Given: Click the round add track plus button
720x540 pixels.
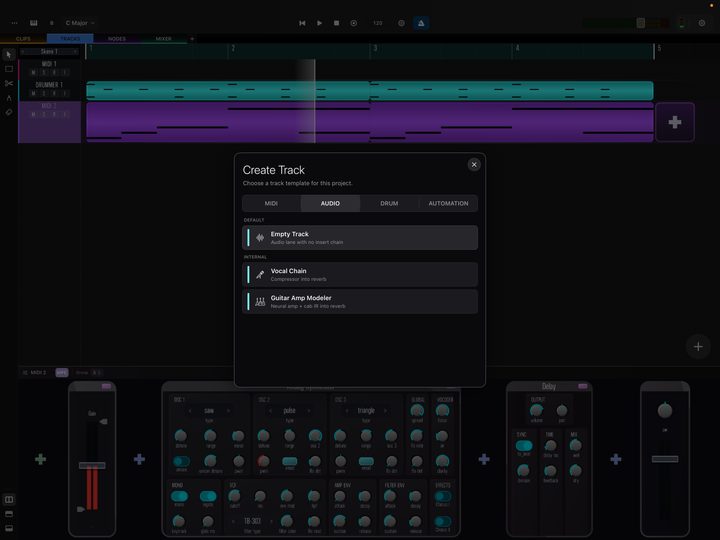Looking at the screenshot, I should tap(698, 347).
